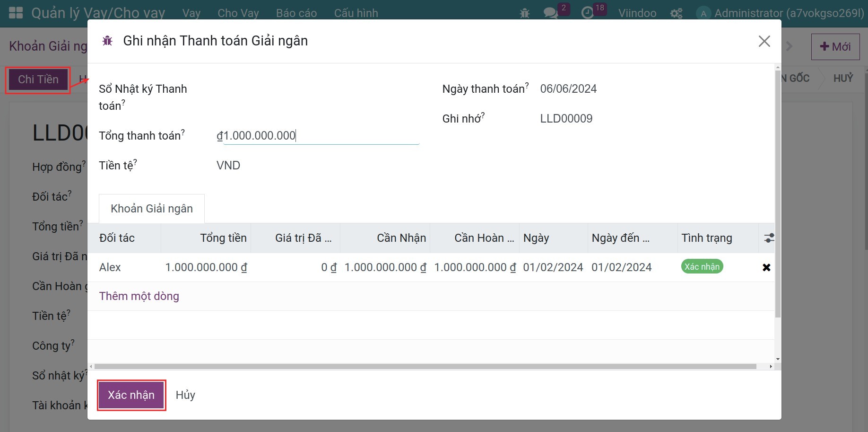Sort table by Tổng tiền column header
This screenshot has height=432, width=868.
(223, 238)
